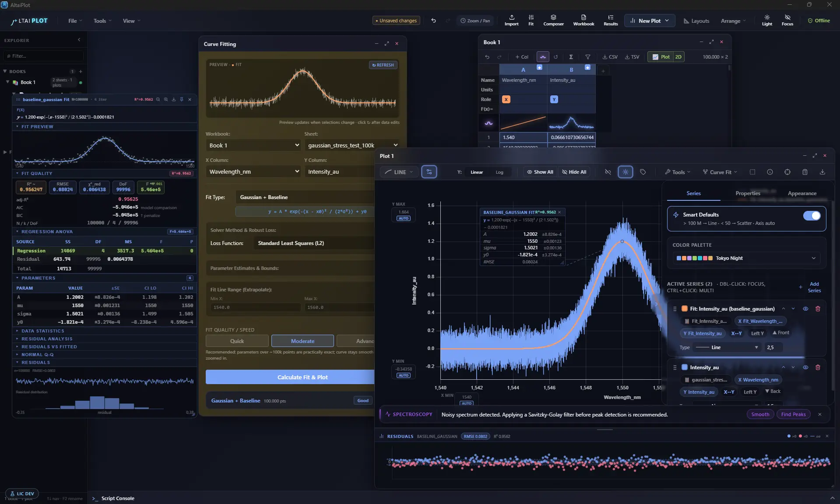Screen dimensions: 840x504
Task: Open the View menu
Action: (x=131, y=21)
